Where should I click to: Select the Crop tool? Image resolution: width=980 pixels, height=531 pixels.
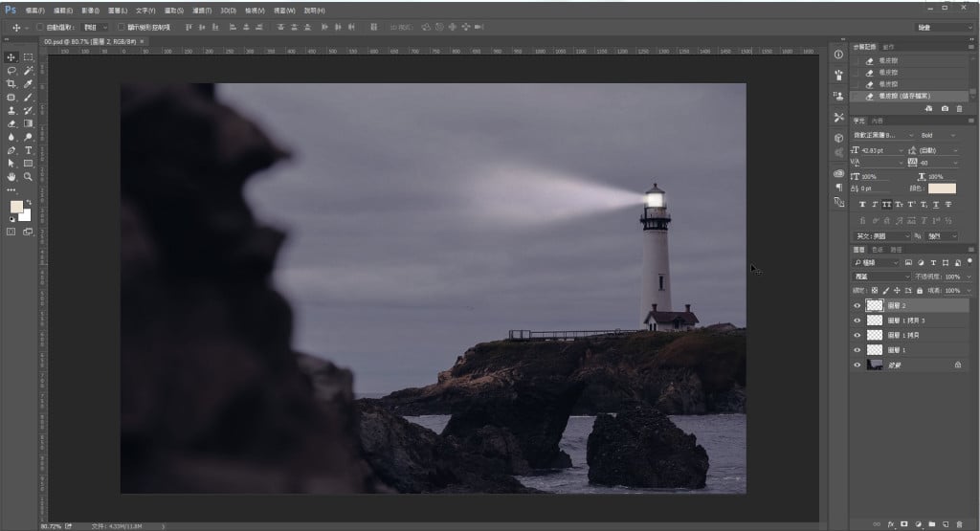[11, 84]
